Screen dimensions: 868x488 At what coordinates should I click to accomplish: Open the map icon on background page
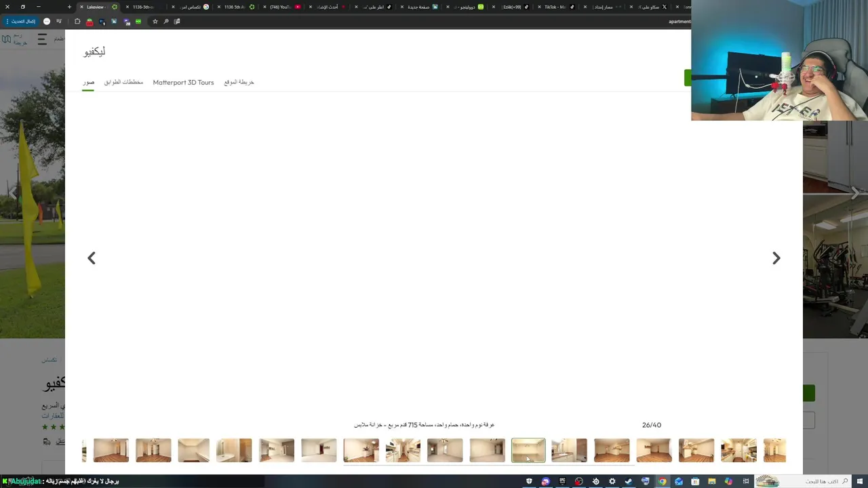6,39
